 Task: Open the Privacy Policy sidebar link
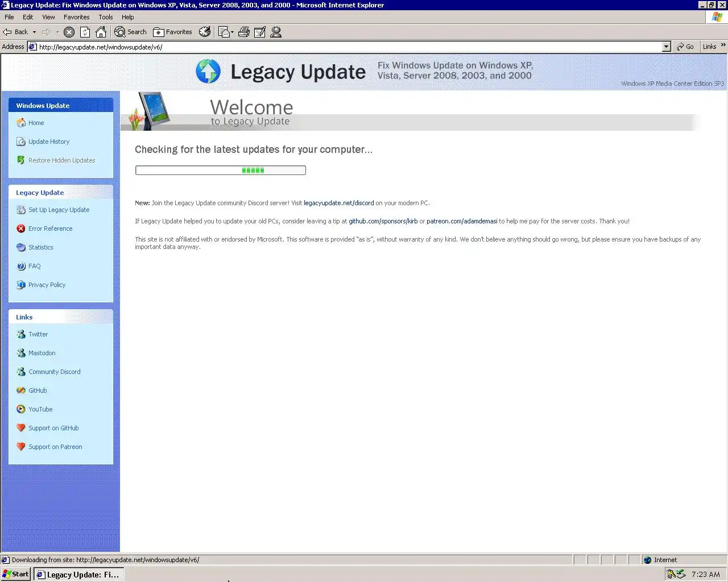[47, 285]
